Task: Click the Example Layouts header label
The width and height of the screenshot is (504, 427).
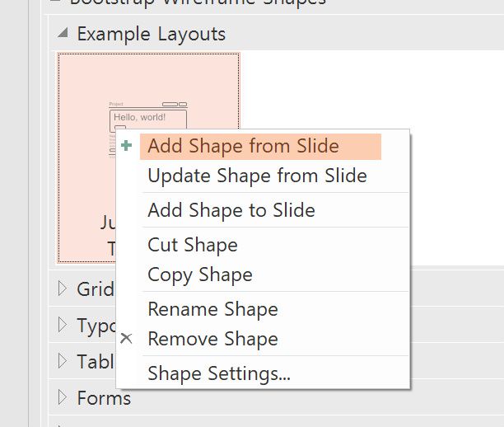Action: tap(152, 35)
